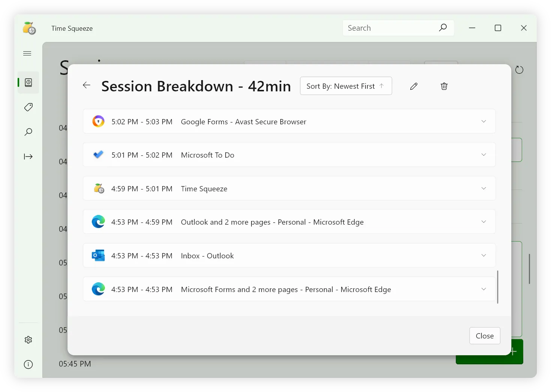This screenshot has height=392, width=551.
Task: Open settings via the gear icon
Action: coord(28,340)
